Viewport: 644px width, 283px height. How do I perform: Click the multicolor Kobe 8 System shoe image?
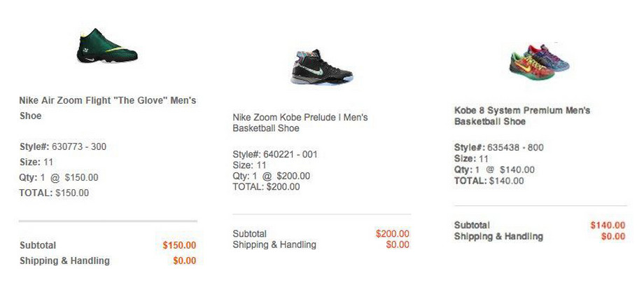click(538, 60)
